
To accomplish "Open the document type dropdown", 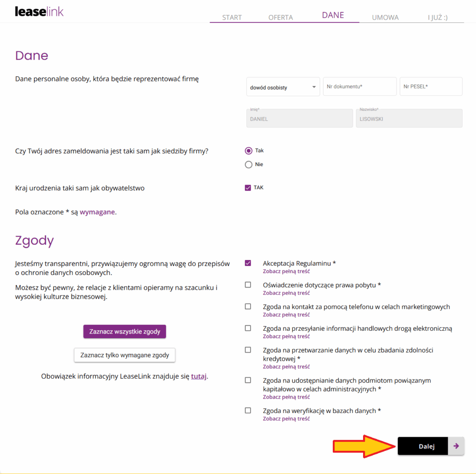I will pyautogui.click(x=283, y=87).
